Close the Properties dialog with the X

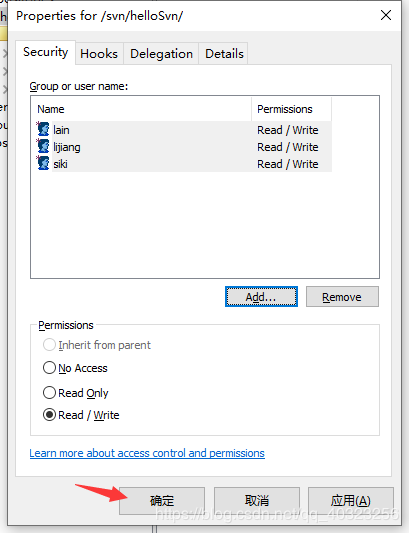click(386, 15)
